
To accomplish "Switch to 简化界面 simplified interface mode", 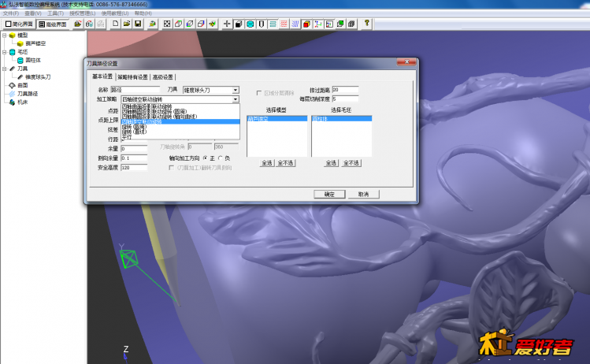I will [19, 24].
